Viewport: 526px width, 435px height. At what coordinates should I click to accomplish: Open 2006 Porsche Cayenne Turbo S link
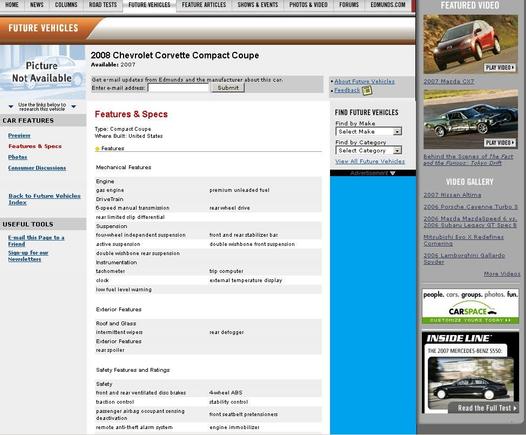point(470,207)
